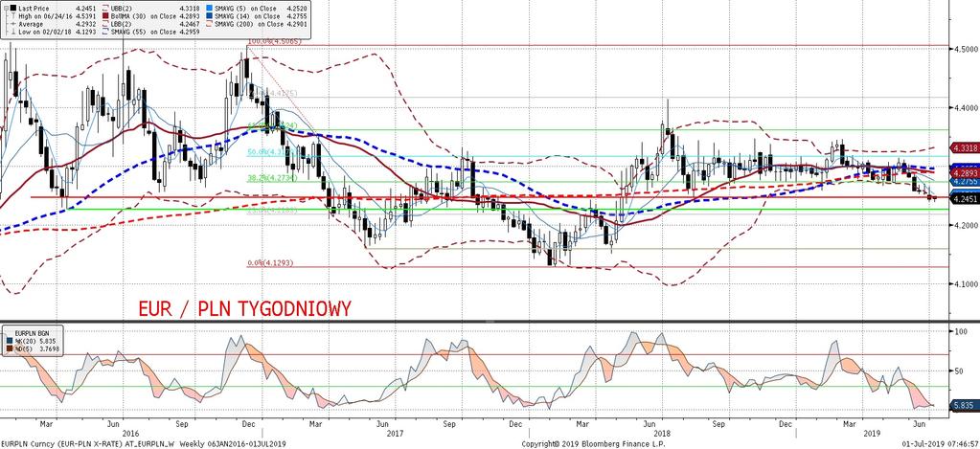Click the %D(5) stochastic swatch

(x=10, y=348)
